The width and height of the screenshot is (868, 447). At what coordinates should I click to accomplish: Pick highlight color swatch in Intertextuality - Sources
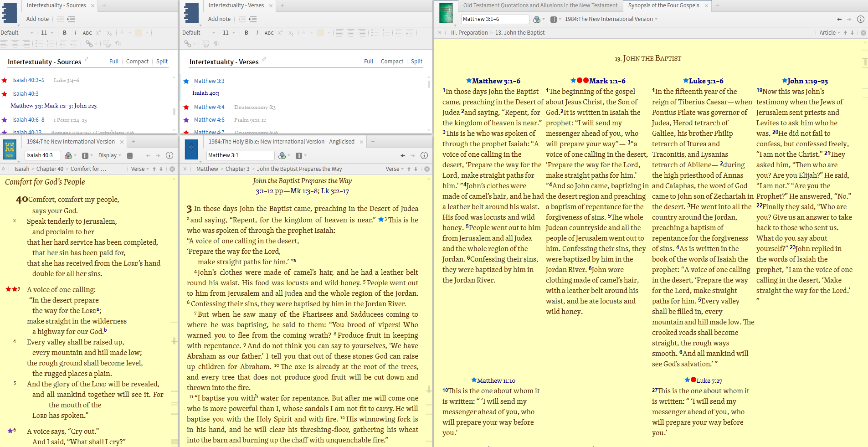click(139, 33)
